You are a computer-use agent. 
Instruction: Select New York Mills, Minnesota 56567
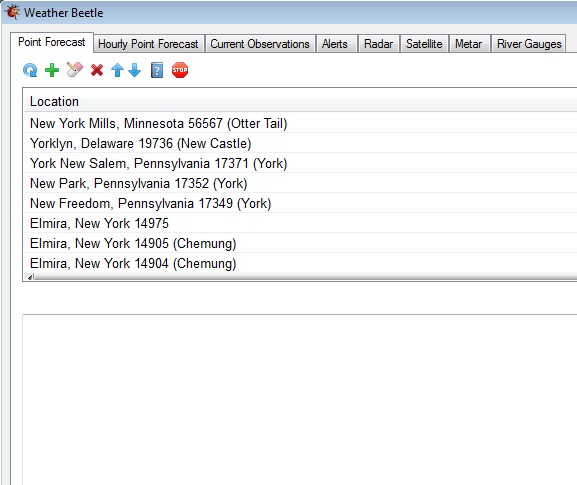coord(300,123)
